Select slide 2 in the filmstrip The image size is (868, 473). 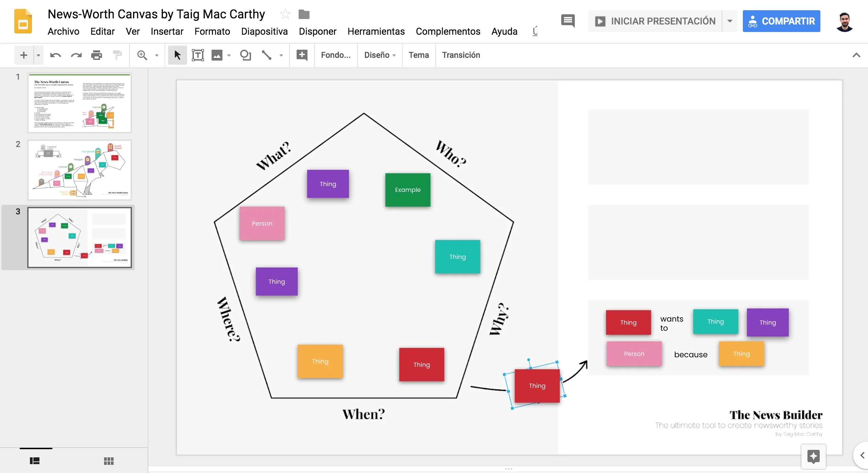coord(79,170)
